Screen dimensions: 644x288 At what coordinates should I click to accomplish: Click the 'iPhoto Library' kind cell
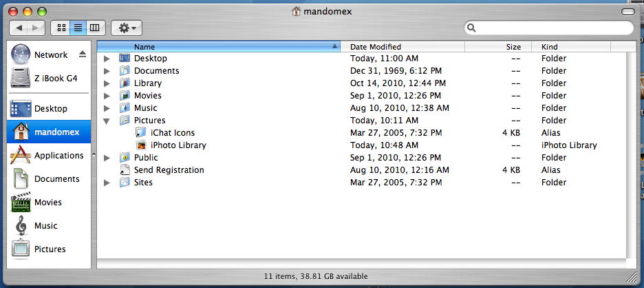569,145
